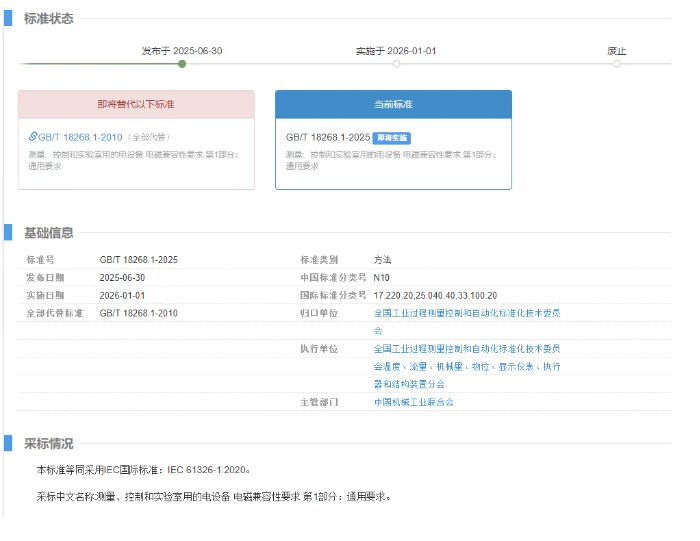Click the 废止 timeline marker circle
The width and height of the screenshot is (700, 541).
616,64
